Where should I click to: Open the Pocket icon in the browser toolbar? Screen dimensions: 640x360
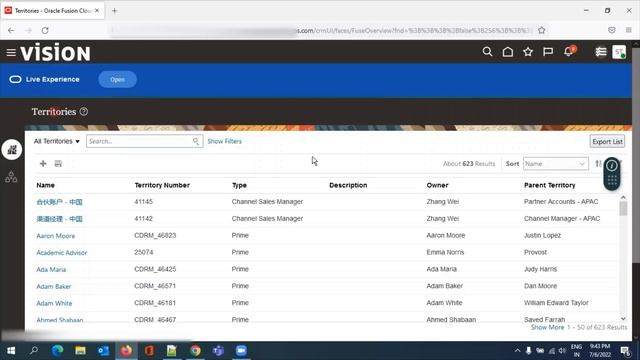pos(611,30)
